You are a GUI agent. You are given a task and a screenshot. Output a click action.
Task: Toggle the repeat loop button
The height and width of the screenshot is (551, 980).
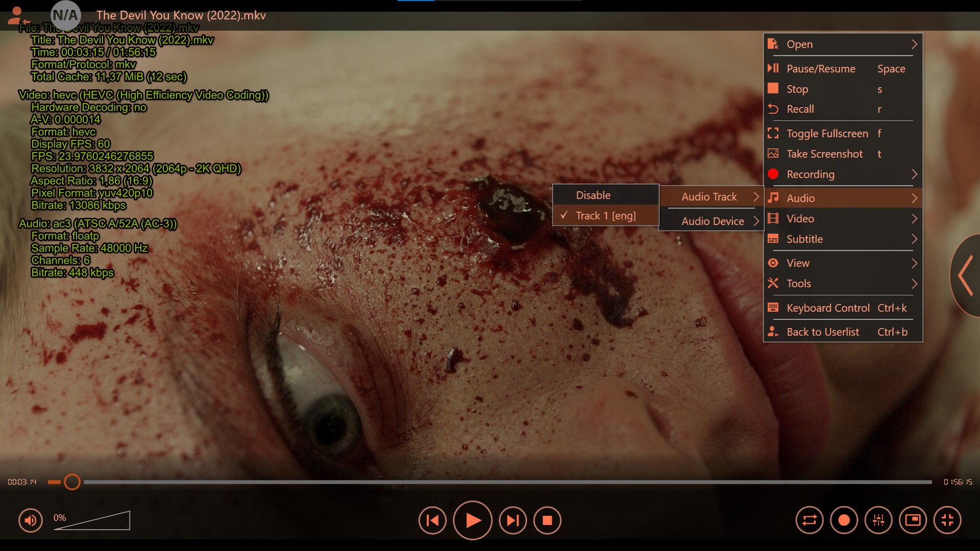coord(810,520)
